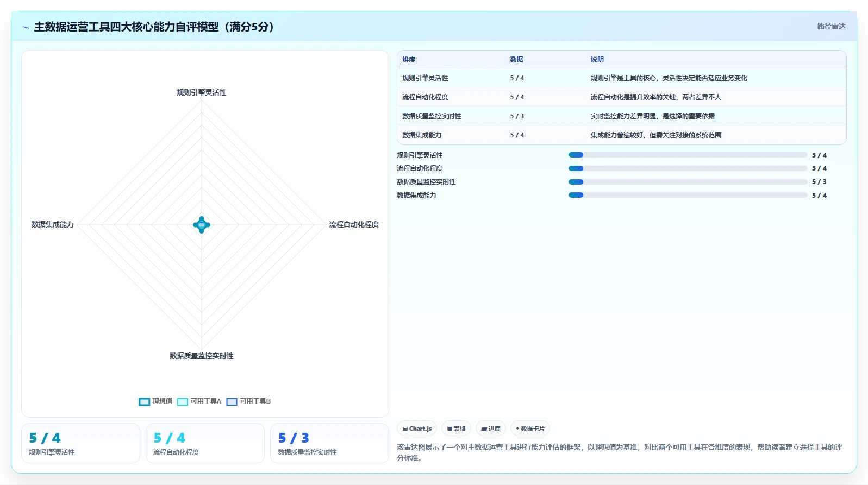Screen dimensions: 868x485
Task: Click description 实时监控能力差异明显
Action: (653, 116)
